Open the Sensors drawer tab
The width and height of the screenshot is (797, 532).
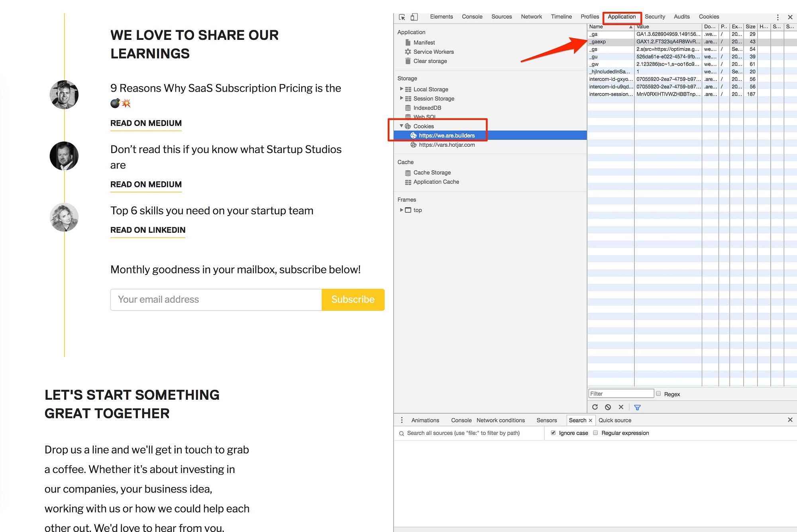(546, 420)
